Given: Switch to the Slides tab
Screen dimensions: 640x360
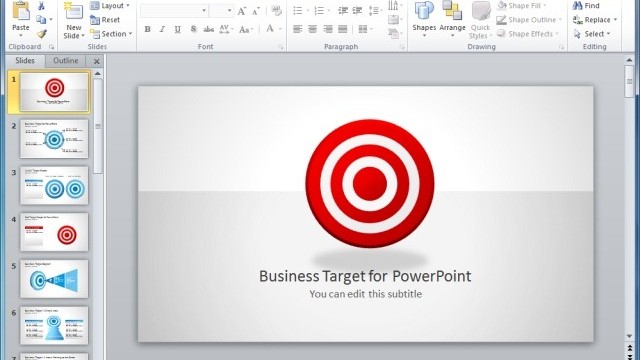Looking at the screenshot, I should point(25,61).
